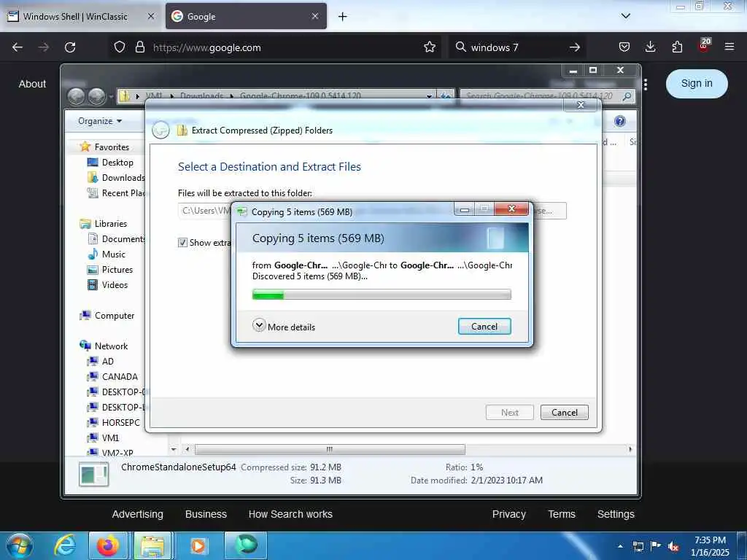
Task: Open Pocket save icon
Action: point(624,47)
